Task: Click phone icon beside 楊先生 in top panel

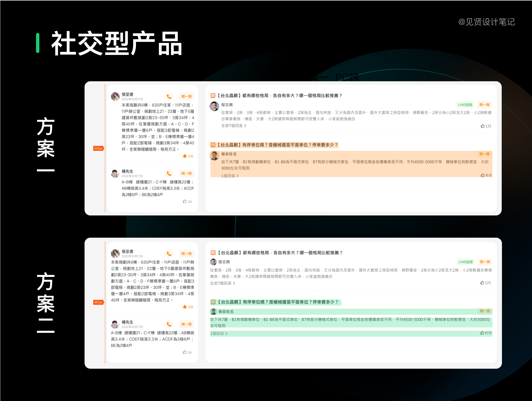Action: (x=169, y=174)
